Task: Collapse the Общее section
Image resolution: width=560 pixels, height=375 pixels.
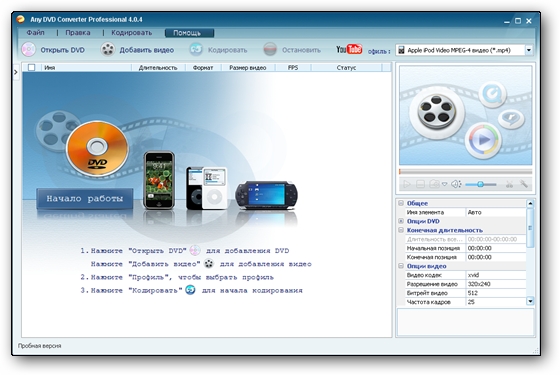Action: [401, 203]
